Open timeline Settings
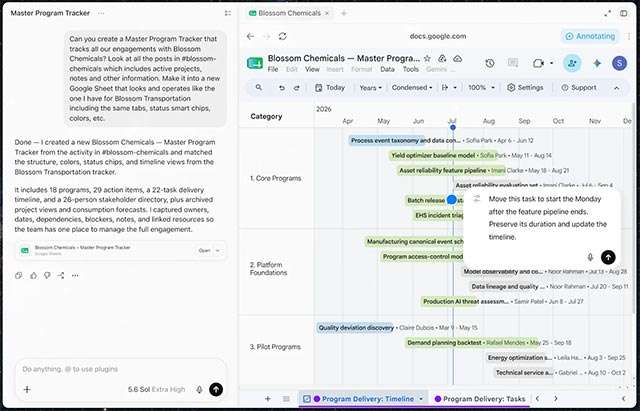This screenshot has height=411, width=640. (525, 88)
